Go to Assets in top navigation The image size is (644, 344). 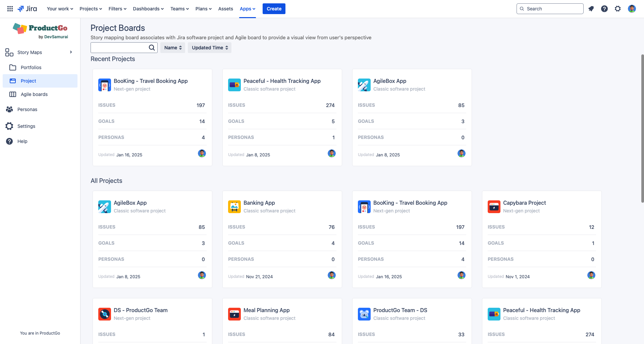pos(225,9)
